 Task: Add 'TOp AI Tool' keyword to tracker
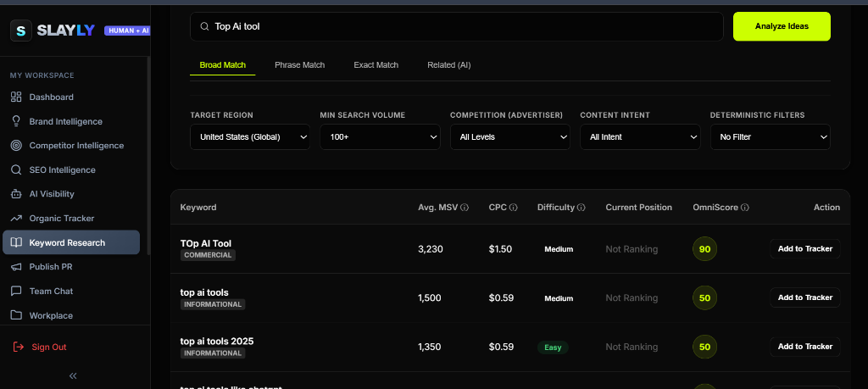coord(805,249)
